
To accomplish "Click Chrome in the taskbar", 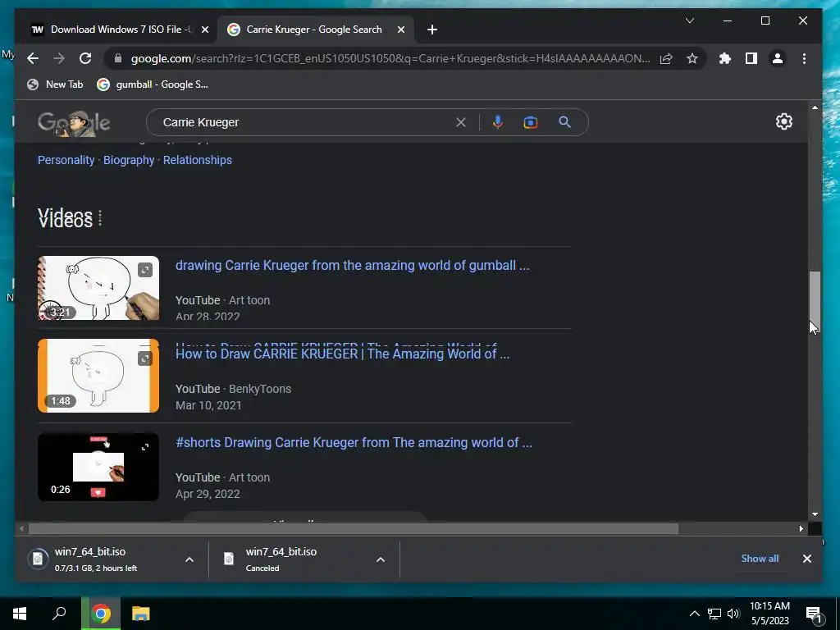I will tap(101, 614).
